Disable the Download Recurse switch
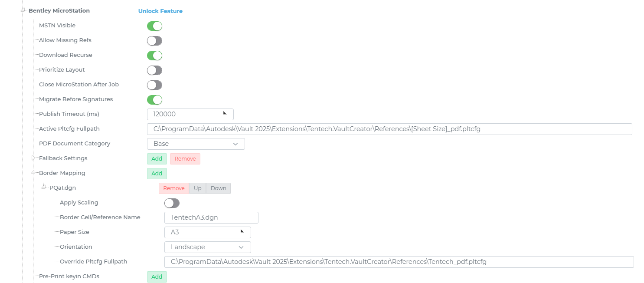 click(154, 56)
